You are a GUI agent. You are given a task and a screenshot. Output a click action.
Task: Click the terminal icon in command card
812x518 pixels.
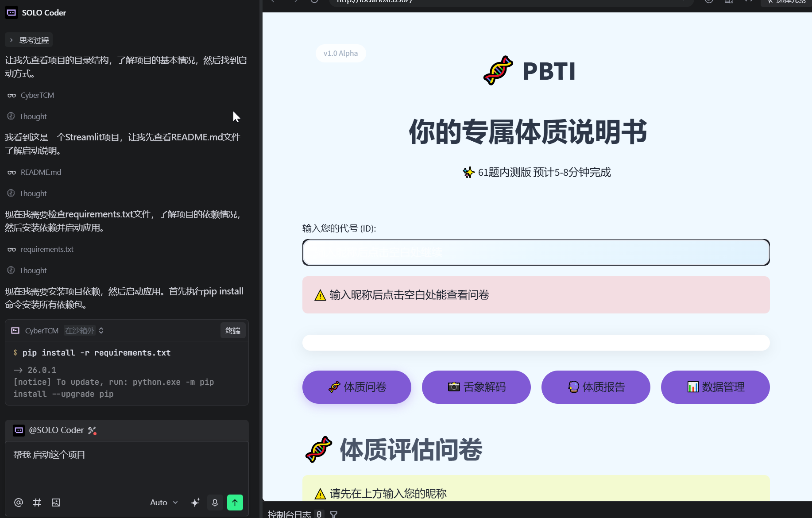(x=15, y=331)
